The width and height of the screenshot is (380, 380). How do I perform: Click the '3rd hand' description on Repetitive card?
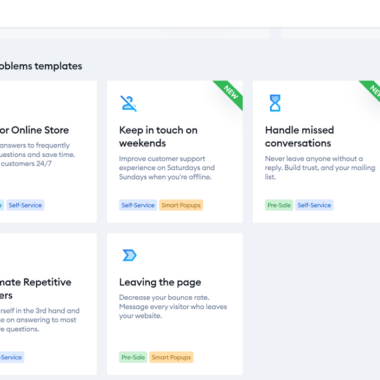pyautogui.click(x=40, y=320)
